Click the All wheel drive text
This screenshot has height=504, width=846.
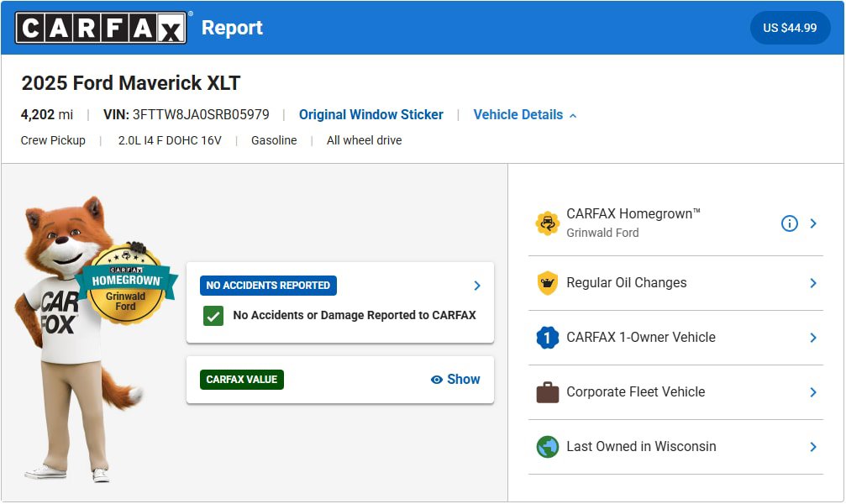(x=364, y=140)
